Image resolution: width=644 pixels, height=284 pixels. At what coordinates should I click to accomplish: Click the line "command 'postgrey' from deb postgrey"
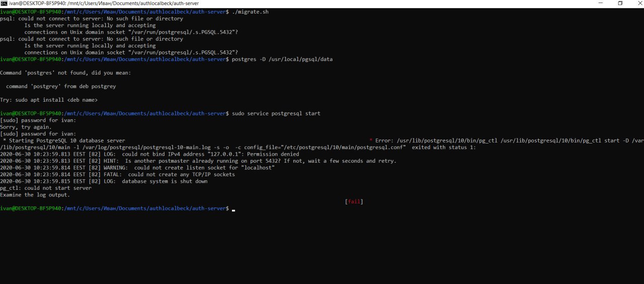tap(61, 87)
